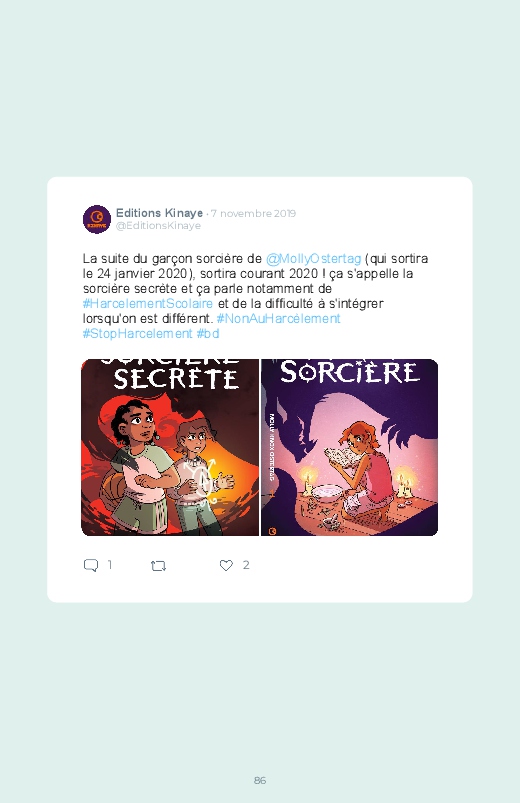Click the glowing symbol on left cover

[x=205, y=479]
